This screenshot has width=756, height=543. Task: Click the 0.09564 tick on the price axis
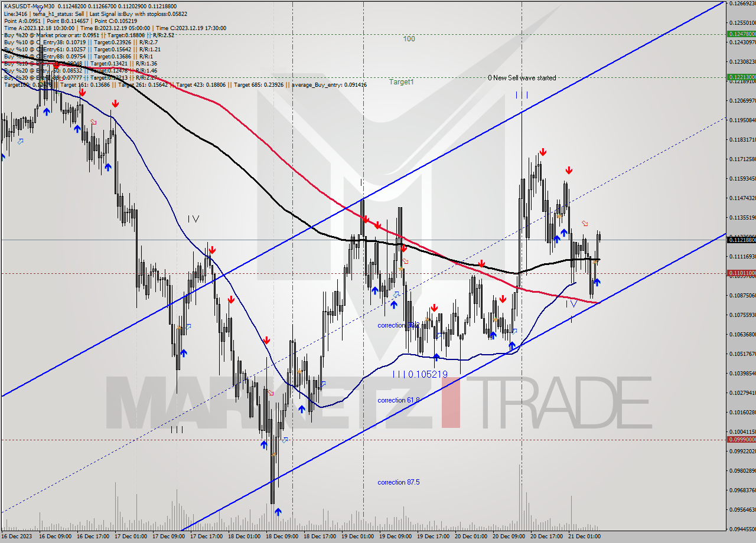[742, 509]
